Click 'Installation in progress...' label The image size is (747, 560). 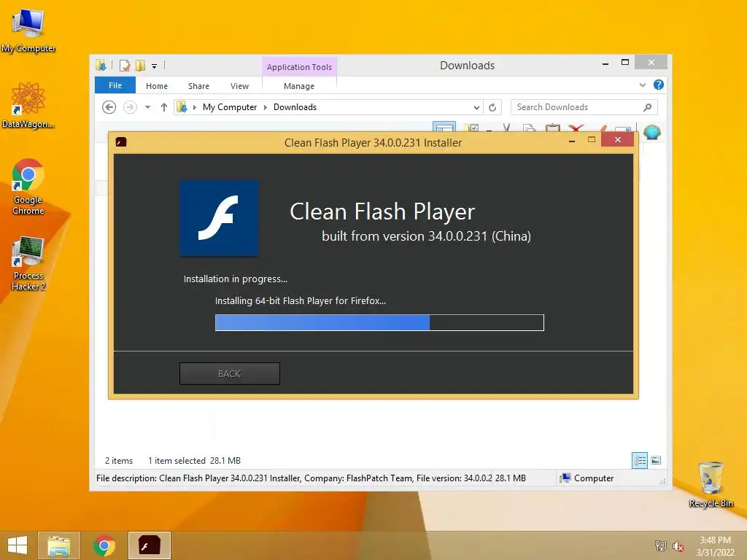coord(236,279)
